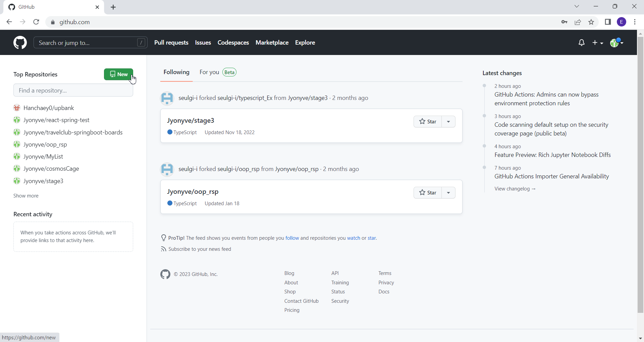Open the footer Status link

pyautogui.click(x=338, y=292)
